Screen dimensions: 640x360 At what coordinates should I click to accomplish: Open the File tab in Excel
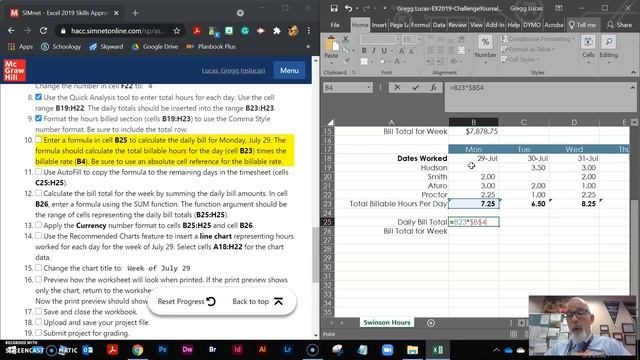(x=335, y=25)
